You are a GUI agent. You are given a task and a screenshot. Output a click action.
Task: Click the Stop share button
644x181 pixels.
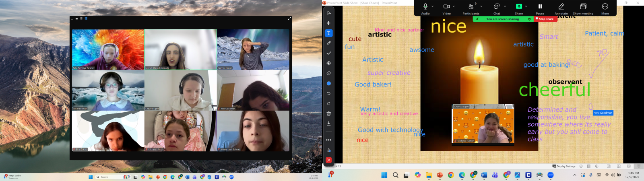[x=545, y=19]
